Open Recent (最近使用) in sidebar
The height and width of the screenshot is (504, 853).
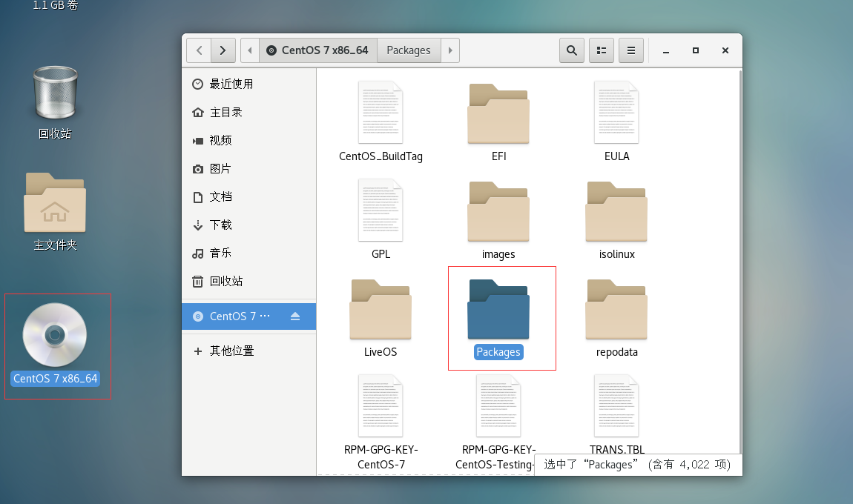click(x=248, y=84)
